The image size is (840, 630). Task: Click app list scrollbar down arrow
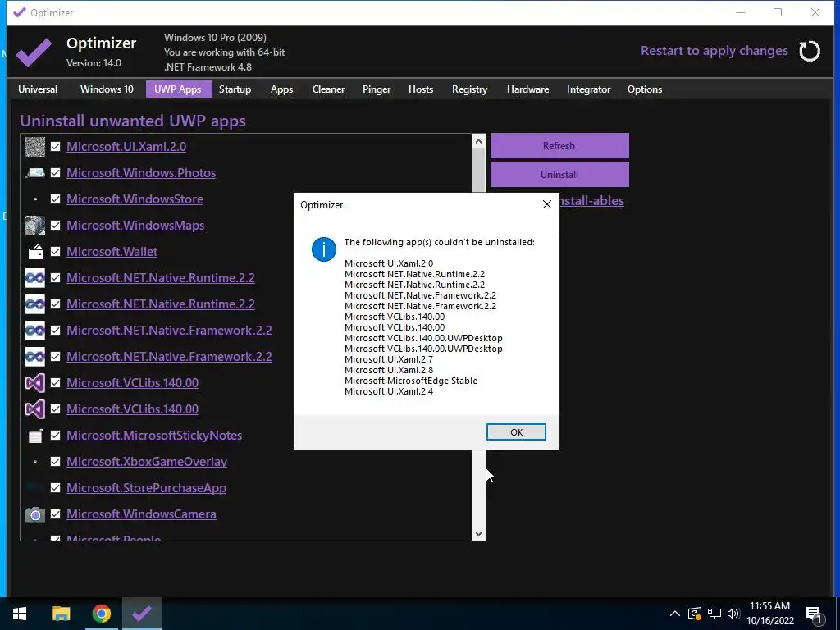pyautogui.click(x=478, y=533)
